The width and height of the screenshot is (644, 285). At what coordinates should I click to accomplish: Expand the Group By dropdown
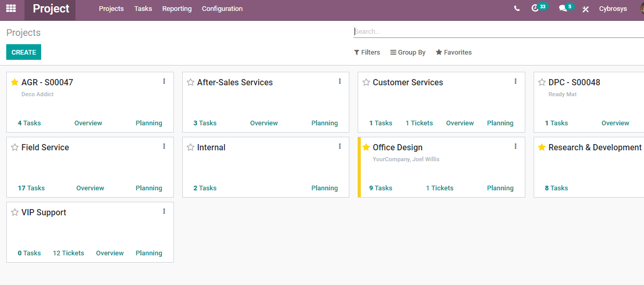point(408,53)
